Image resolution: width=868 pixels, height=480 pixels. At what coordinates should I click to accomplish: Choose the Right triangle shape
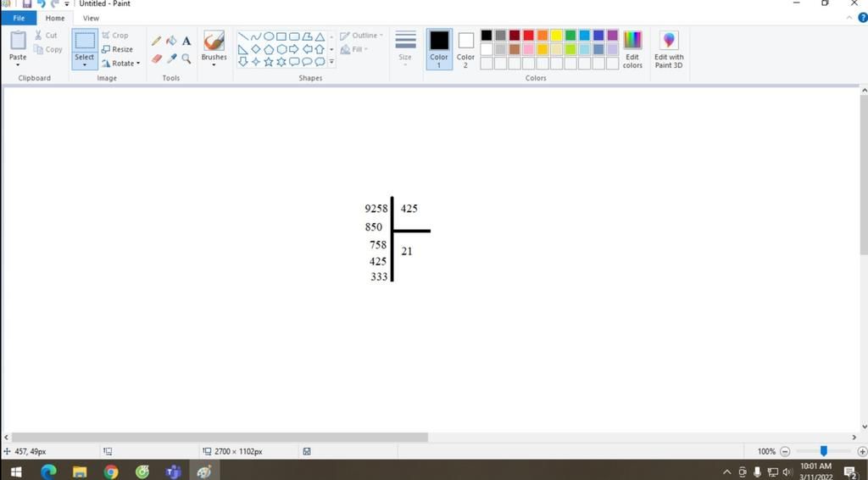(x=243, y=49)
